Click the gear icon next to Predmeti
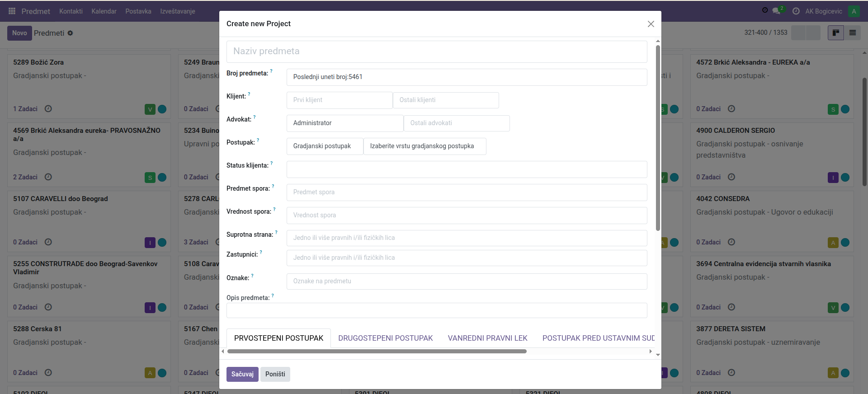This screenshot has height=394, width=868. (71, 33)
